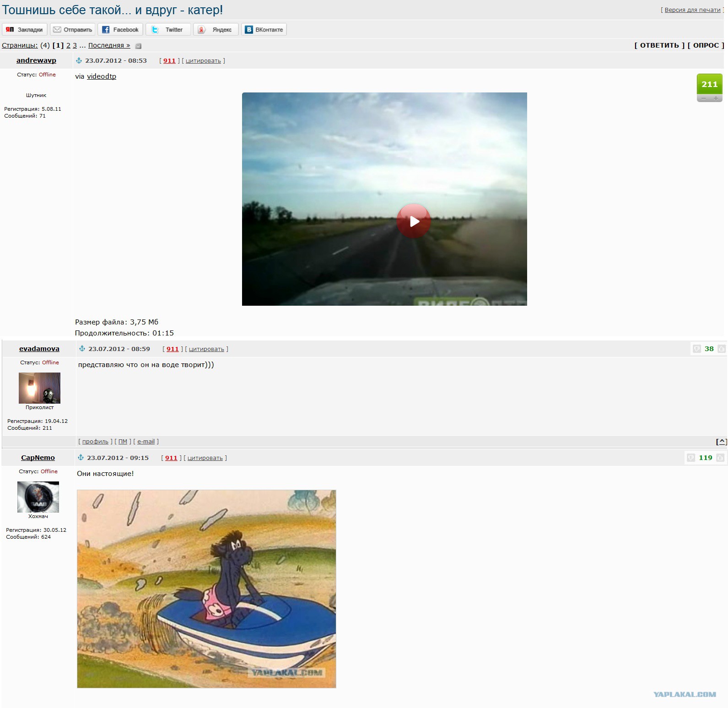Screen dimensions: 728x708
Task: Thumbs down evadamova's comment
Action: (x=696, y=349)
